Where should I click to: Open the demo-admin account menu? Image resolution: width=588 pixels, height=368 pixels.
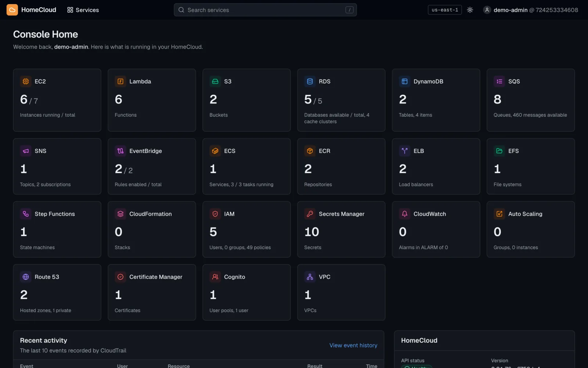[531, 10]
